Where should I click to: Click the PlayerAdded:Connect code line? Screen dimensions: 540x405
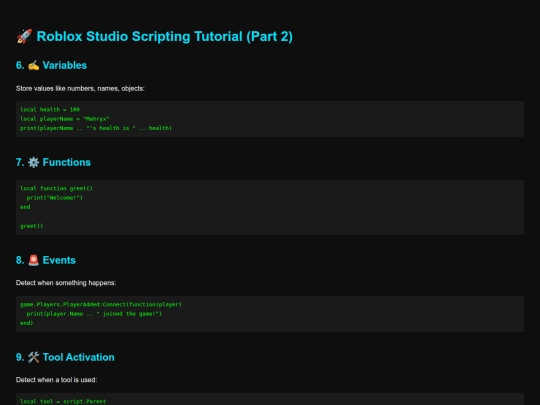[101, 304]
